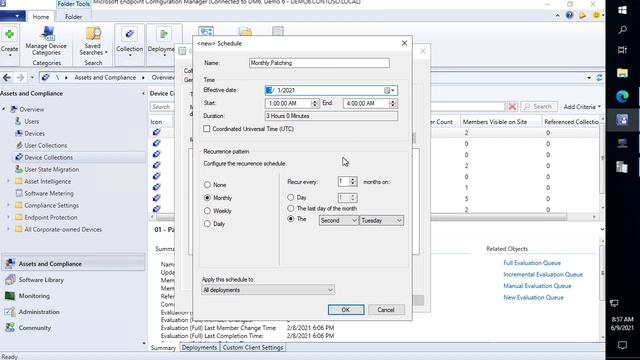
Task: Switch to the Home ribbon tab
Action: click(x=41, y=17)
